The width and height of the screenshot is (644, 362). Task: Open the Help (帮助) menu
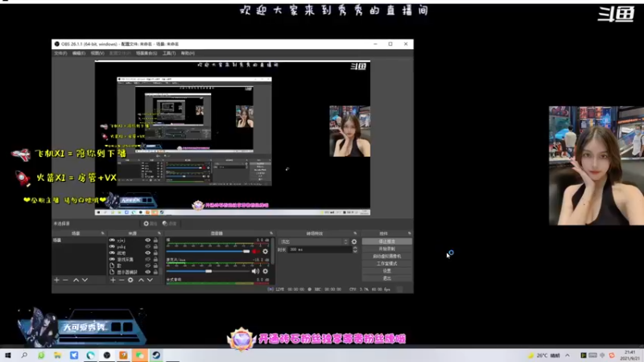click(188, 53)
